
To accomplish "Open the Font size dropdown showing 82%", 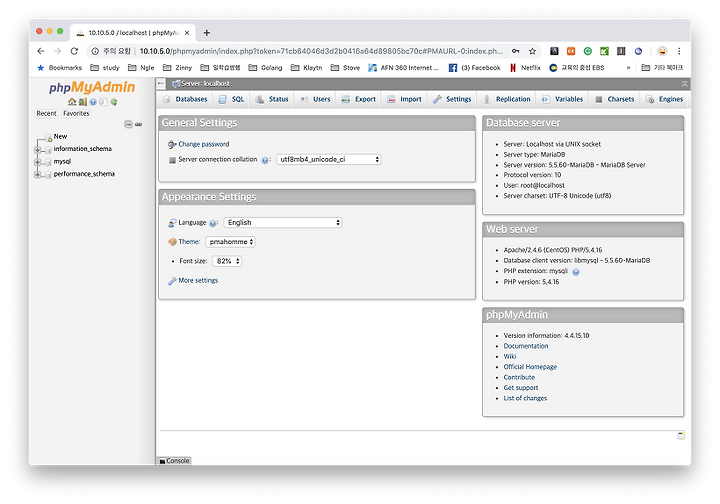I will tap(227, 261).
